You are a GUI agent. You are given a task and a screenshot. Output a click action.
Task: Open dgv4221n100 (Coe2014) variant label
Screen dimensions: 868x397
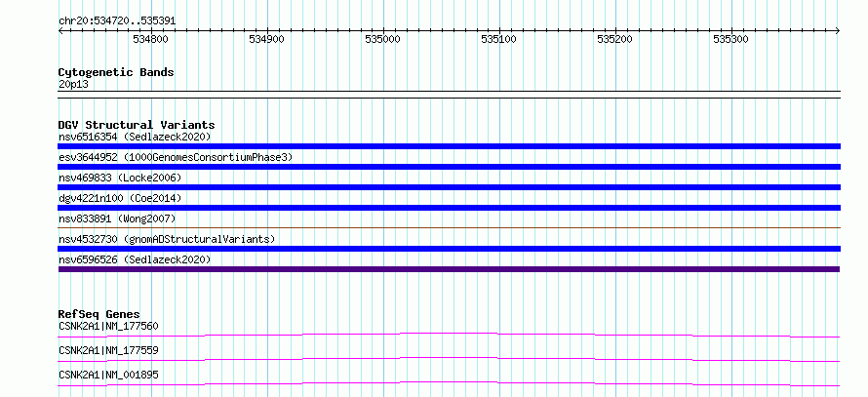pos(120,198)
